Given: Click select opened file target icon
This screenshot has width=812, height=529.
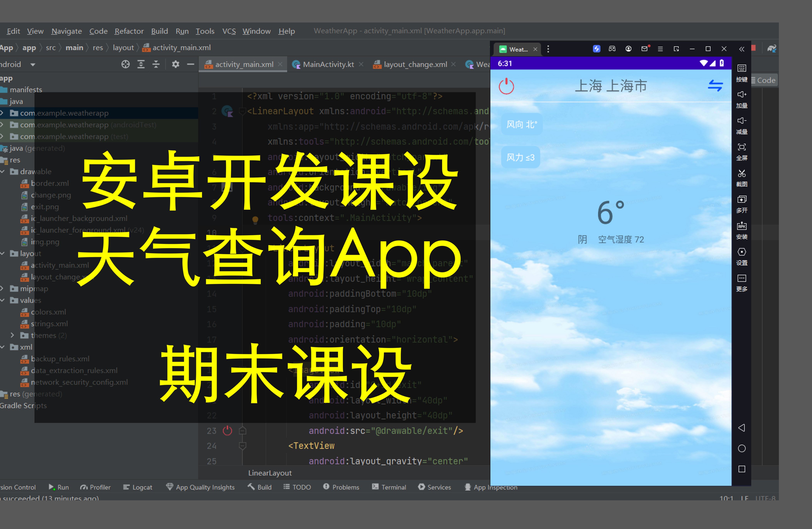Looking at the screenshot, I should pyautogui.click(x=126, y=64).
